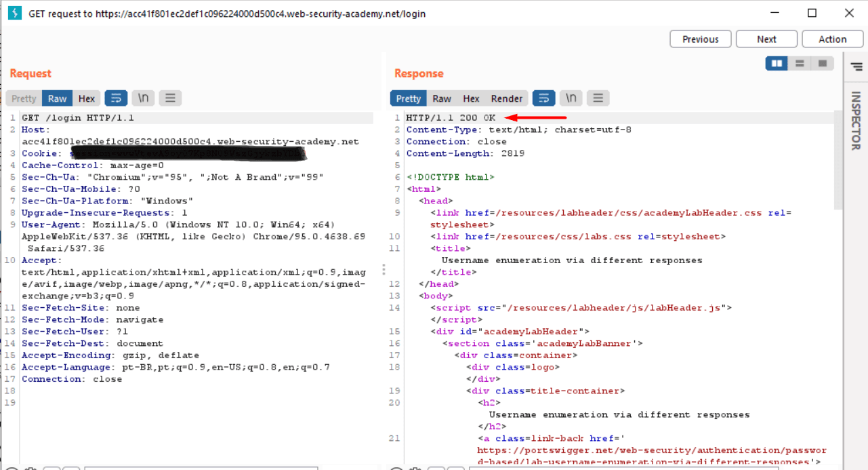The width and height of the screenshot is (868, 470).
Task: Click the labs.css stylesheet link line
Action: [578, 237]
